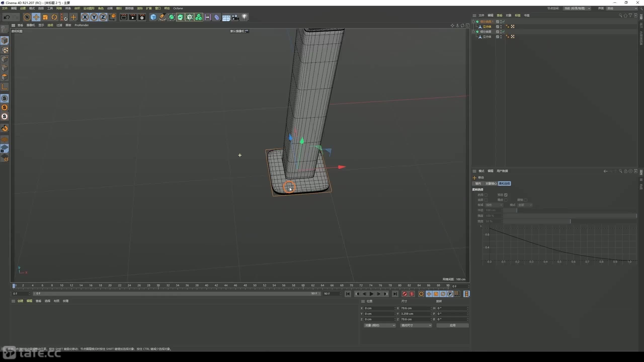Click the Subdivision Surface generator icon

(x=172, y=17)
